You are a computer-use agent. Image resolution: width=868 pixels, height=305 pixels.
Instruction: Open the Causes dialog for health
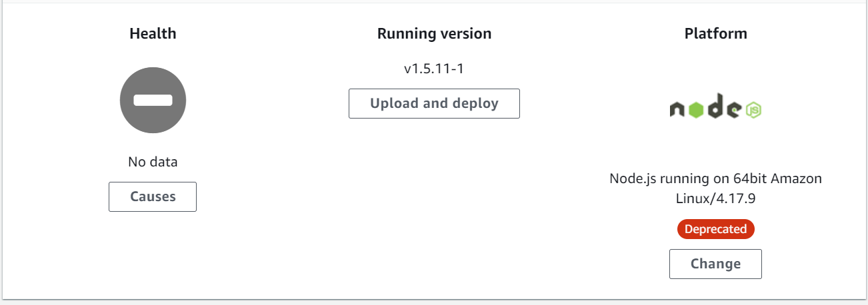tap(153, 196)
